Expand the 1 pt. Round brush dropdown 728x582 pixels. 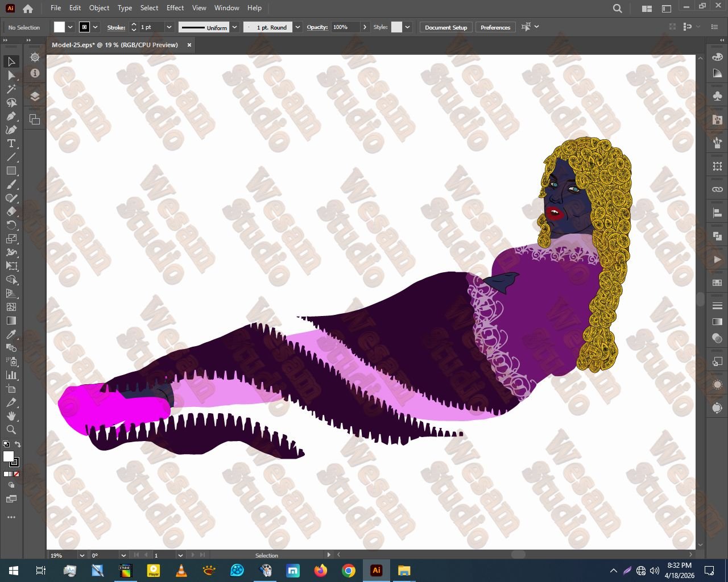click(x=298, y=27)
